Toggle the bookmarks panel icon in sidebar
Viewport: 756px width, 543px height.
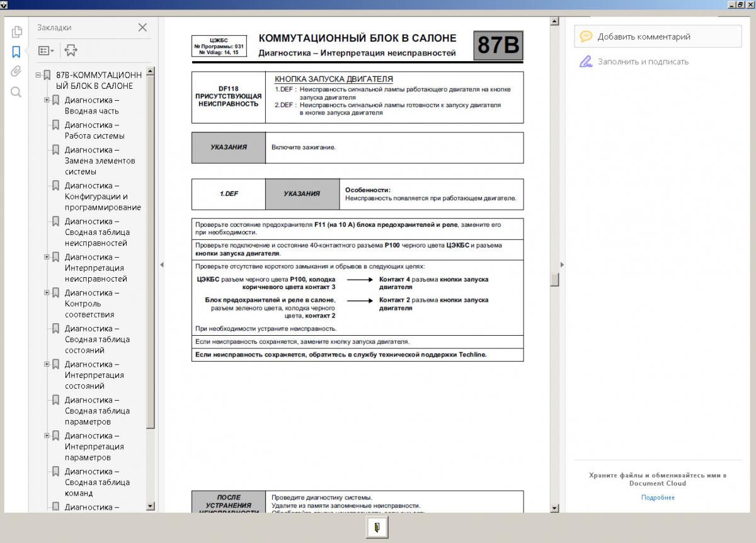coord(16,52)
